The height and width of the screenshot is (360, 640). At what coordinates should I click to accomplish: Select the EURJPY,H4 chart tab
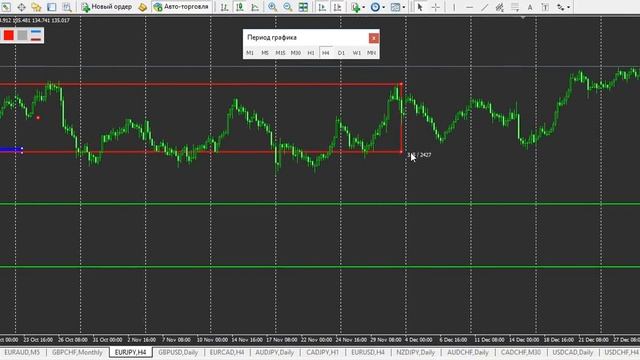point(130,352)
